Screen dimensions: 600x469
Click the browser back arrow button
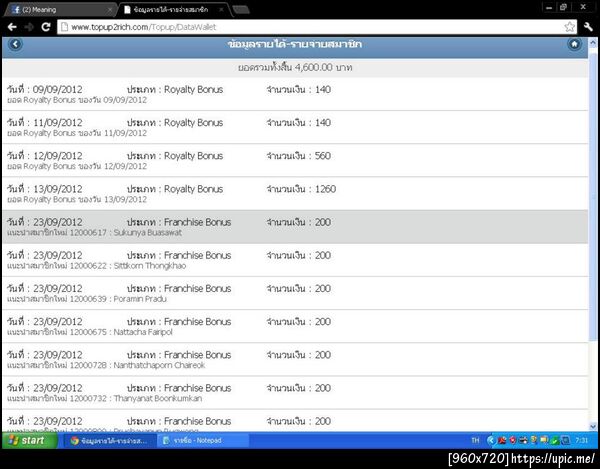point(12,27)
